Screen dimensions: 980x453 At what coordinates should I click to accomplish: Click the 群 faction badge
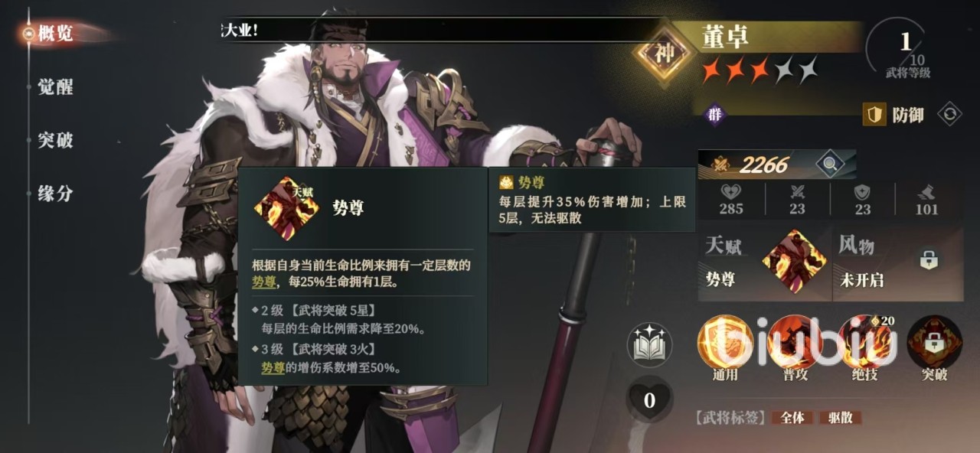tap(714, 115)
